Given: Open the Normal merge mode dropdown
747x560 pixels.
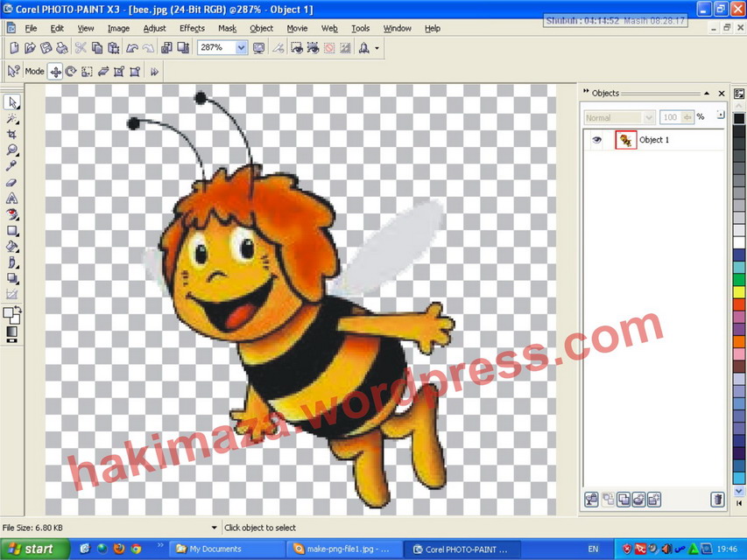Looking at the screenshot, I should [648, 117].
